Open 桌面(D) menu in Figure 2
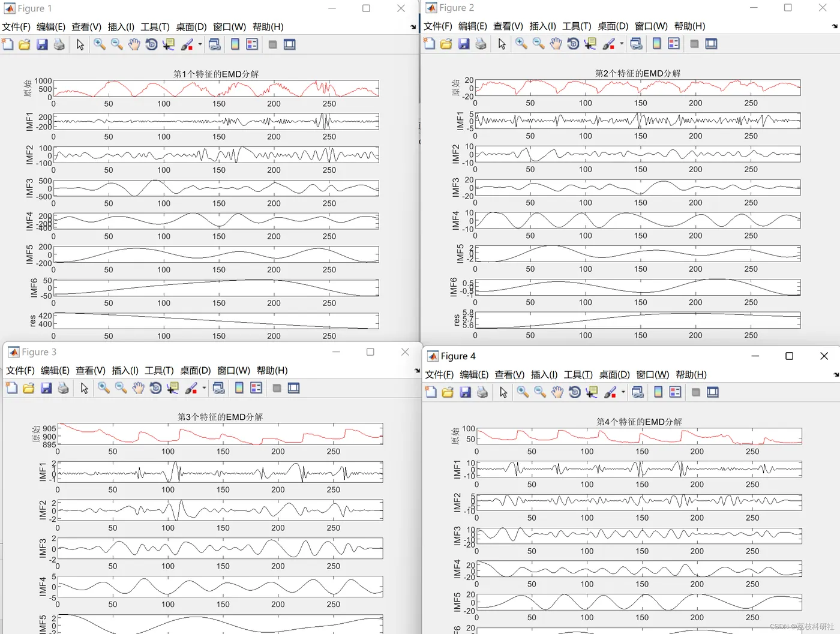The width and height of the screenshot is (840, 634). point(613,26)
